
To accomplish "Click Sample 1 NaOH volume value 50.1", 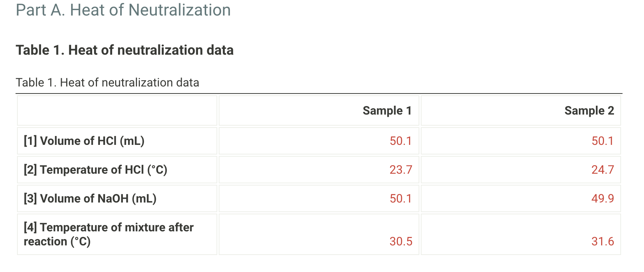I will point(400,198).
